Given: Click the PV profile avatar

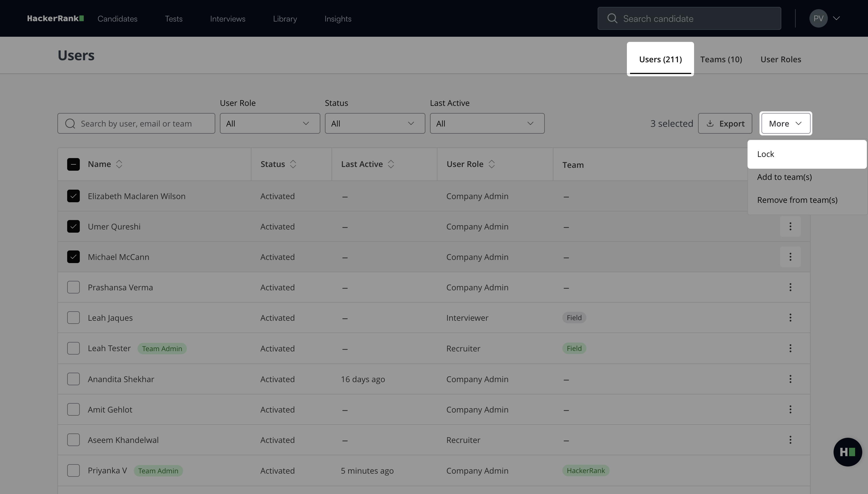Looking at the screenshot, I should (x=818, y=18).
